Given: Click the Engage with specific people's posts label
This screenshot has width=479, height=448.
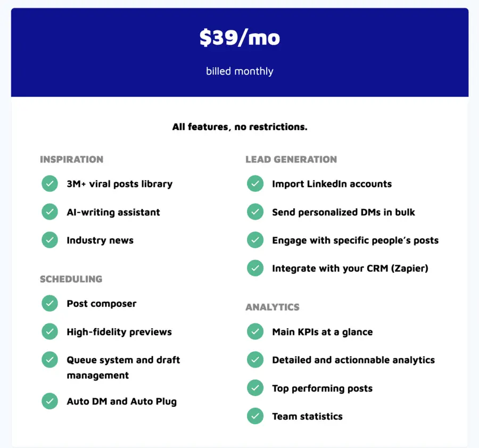Looking at the screenshot, I should (356, 240).
